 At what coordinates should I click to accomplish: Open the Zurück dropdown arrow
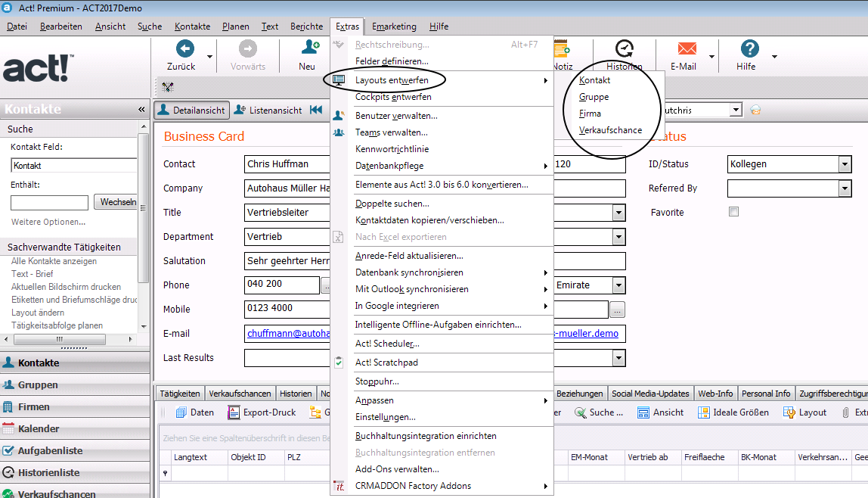(209, 57)
